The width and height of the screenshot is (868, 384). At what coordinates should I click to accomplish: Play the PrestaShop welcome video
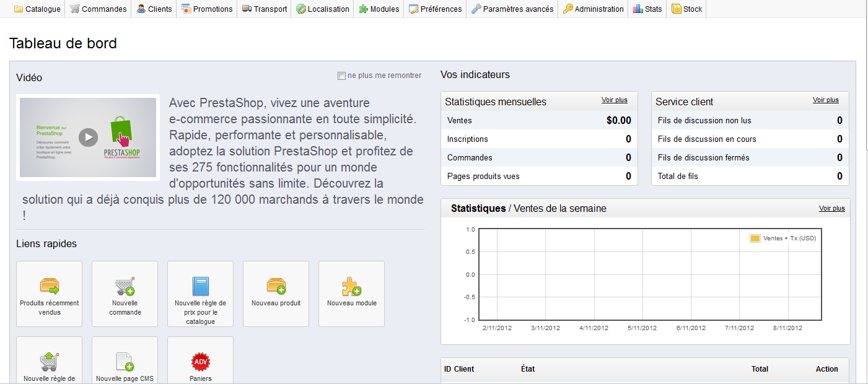pos(88,137)
